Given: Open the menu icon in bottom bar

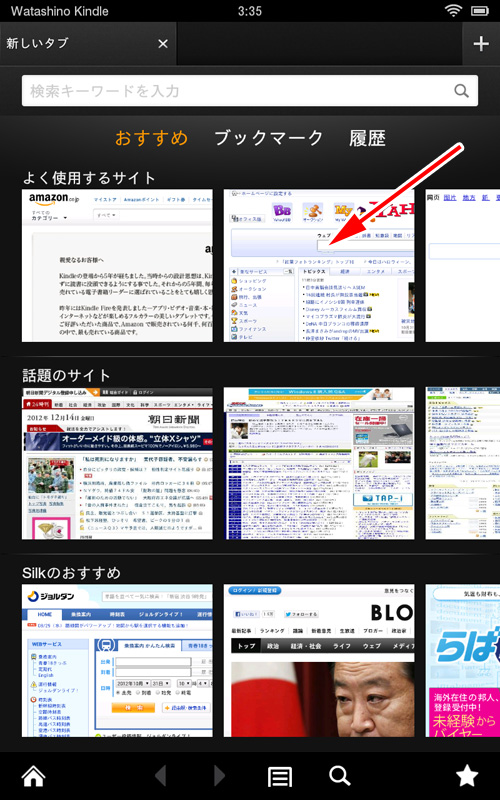Looking at the screenshot, I should (x=280, y=777).
